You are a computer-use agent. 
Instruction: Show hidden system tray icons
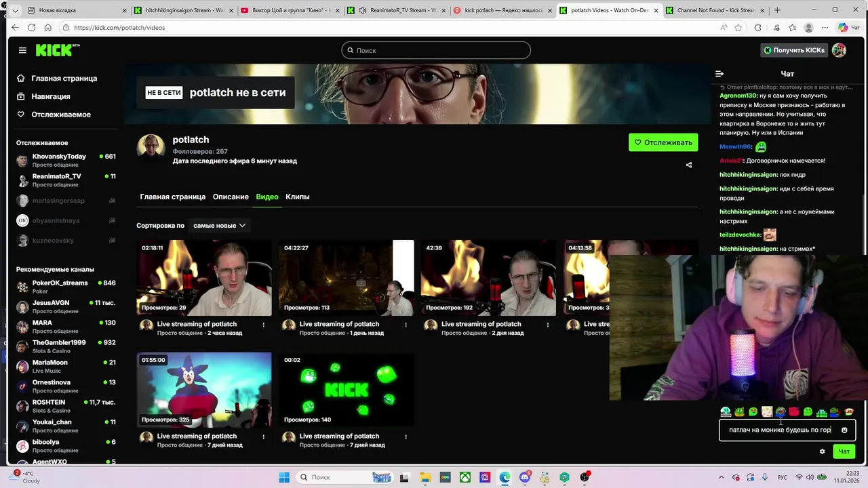tap(721, 477)
